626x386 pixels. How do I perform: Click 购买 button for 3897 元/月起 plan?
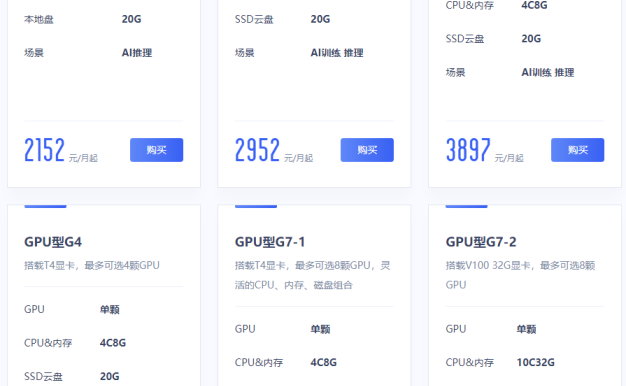[577, 150]
